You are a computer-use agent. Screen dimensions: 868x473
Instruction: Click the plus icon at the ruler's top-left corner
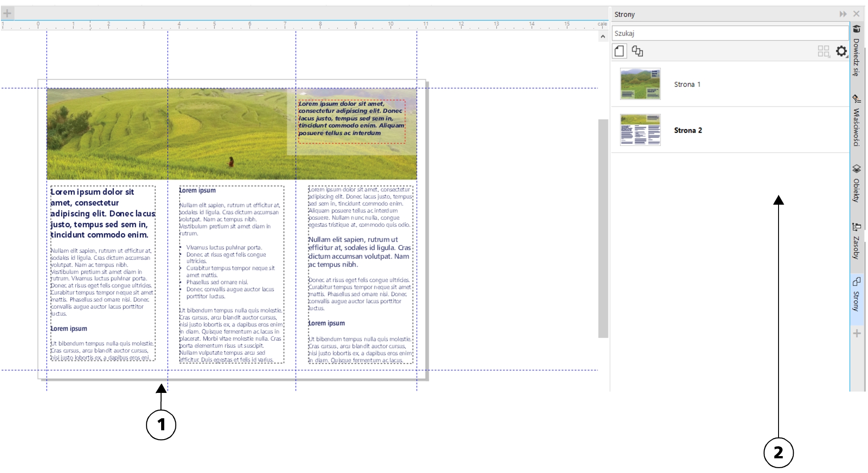7,13
